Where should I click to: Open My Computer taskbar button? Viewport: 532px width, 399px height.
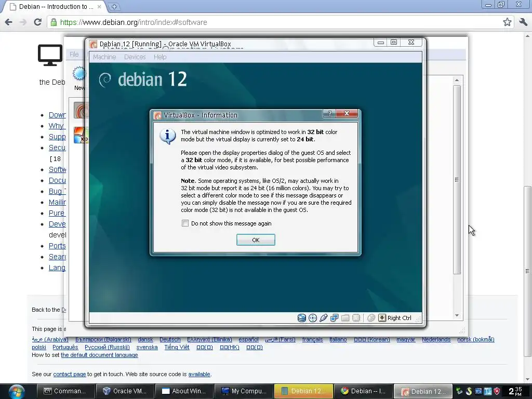tap(244, 391)
